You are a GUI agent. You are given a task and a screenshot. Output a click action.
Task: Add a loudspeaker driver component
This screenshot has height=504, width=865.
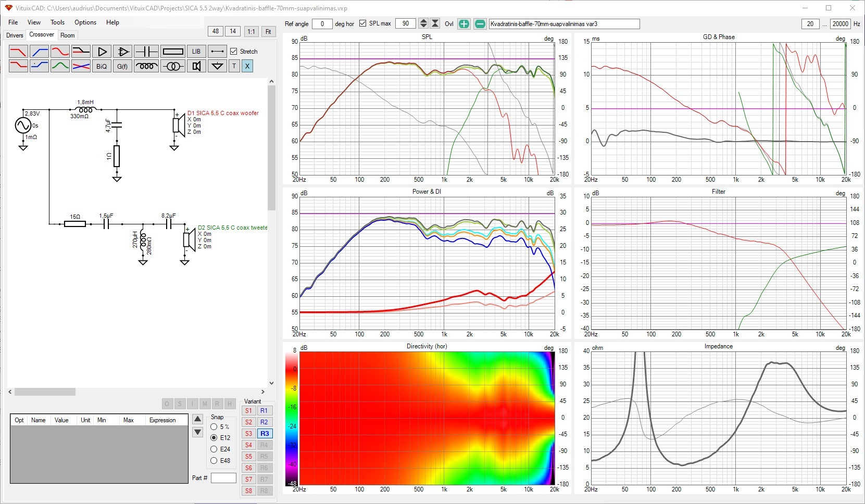click(x=196, y=66)
